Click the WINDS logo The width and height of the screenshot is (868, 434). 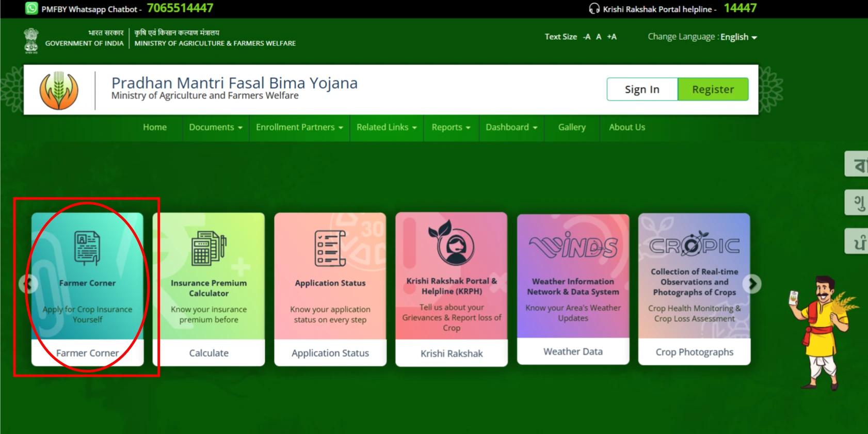click(x=573, y=245)
